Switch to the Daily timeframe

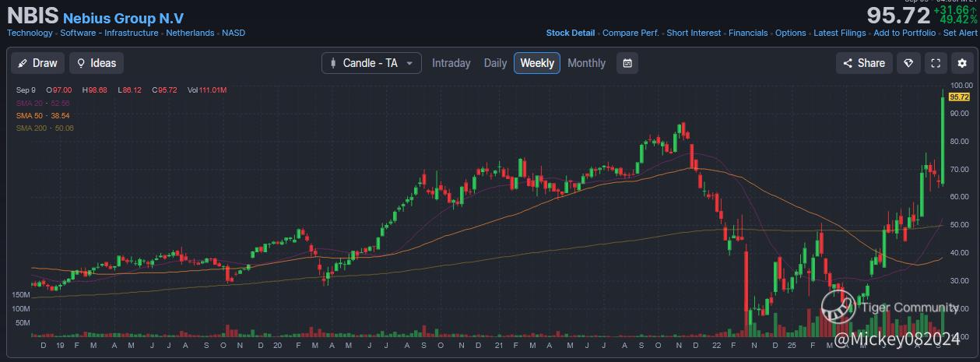click(495, 63)
